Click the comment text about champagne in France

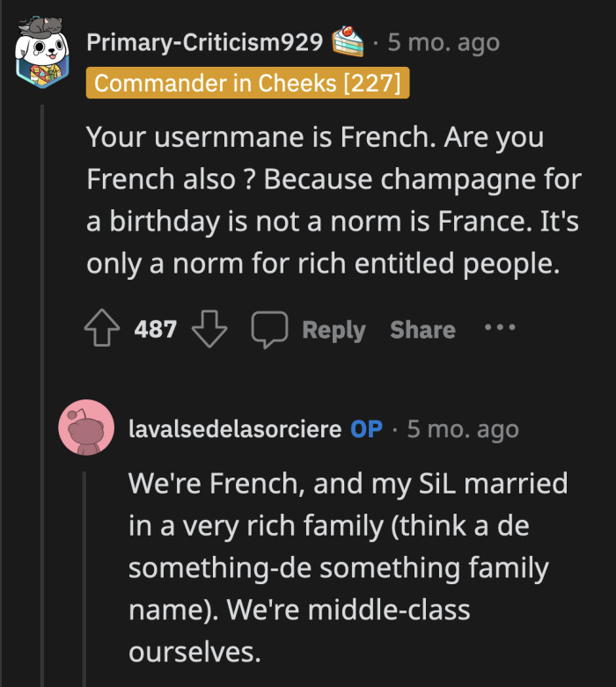click(334, 201)
